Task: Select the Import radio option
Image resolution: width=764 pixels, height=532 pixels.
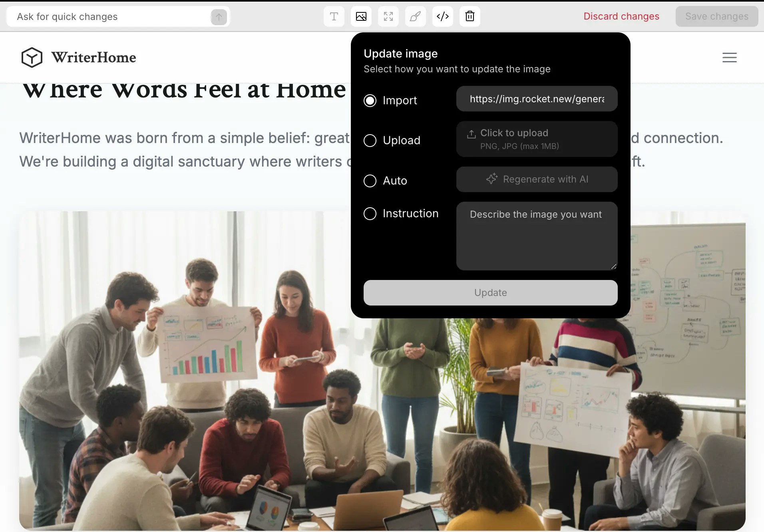Action: point(370,100)
